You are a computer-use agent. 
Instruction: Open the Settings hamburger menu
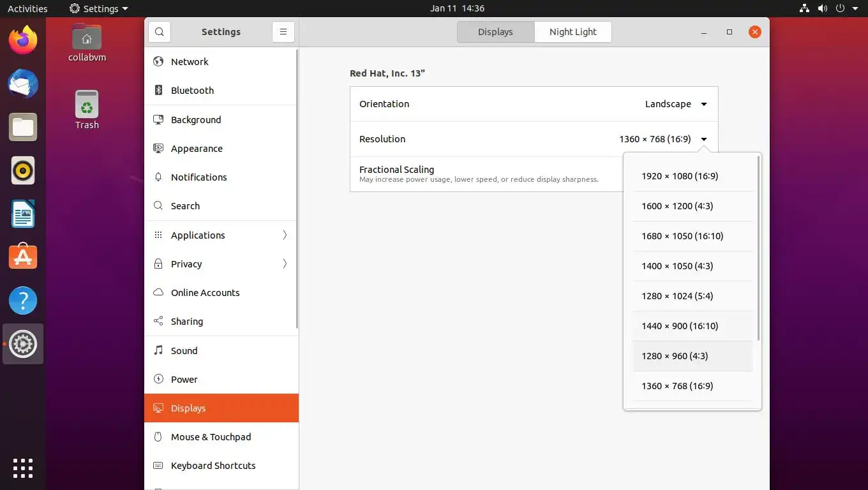pyautogui.click(x=283, y=32)
